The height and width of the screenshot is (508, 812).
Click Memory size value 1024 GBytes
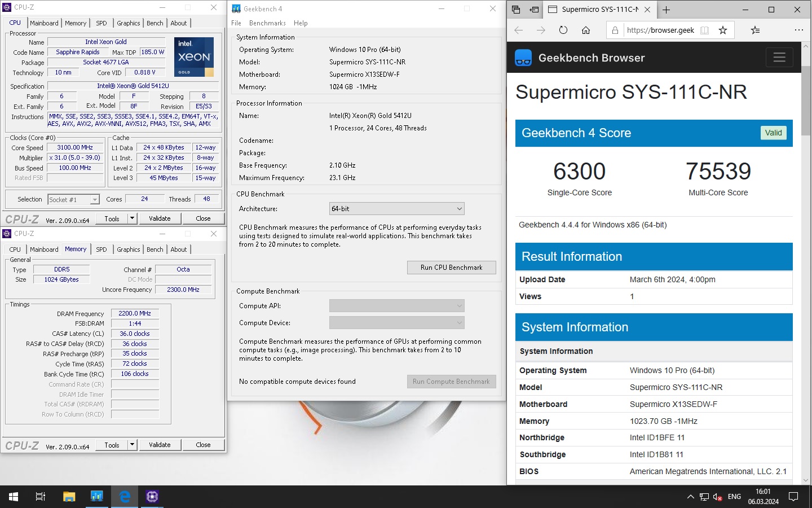click(61, 280)
